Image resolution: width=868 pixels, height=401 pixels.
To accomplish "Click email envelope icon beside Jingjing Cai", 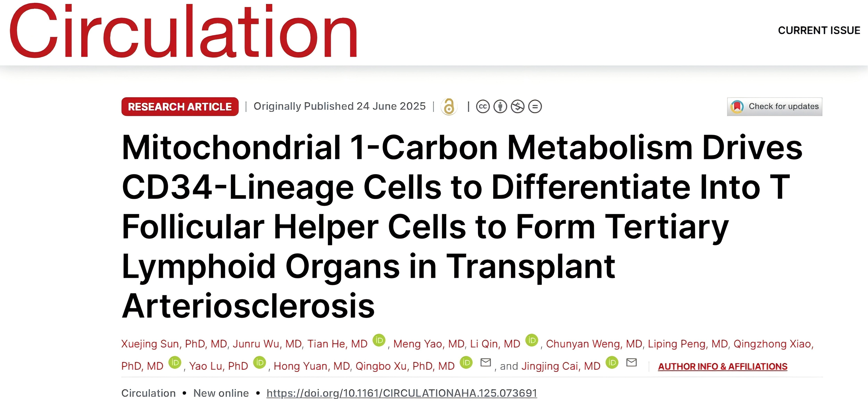I will point(631,363).
